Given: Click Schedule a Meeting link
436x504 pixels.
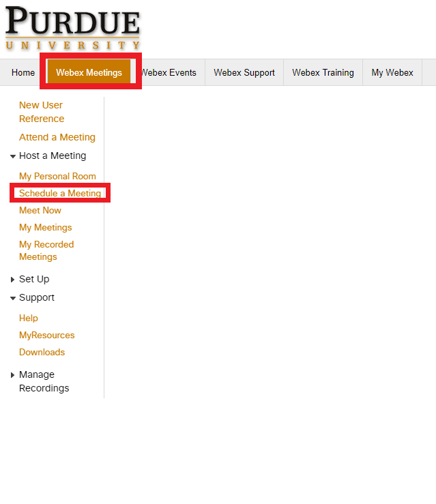Looking at the screenshot, I should click(x=60, y=193).
